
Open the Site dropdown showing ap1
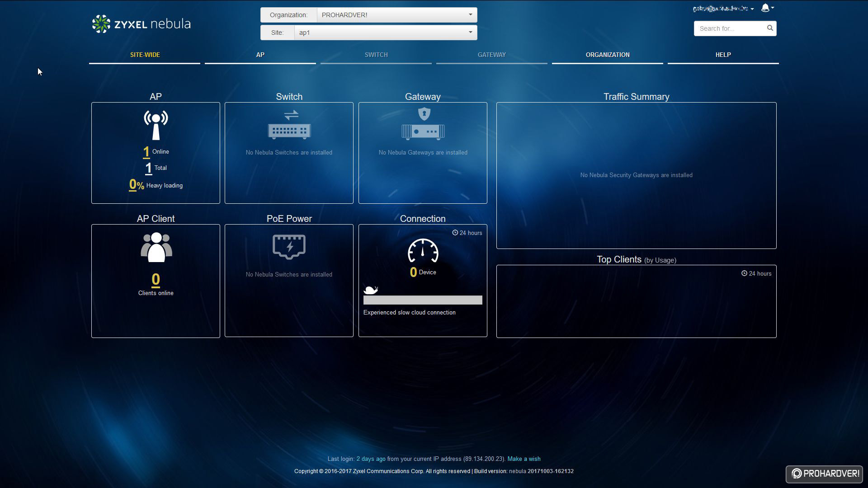tap(386, 33)
